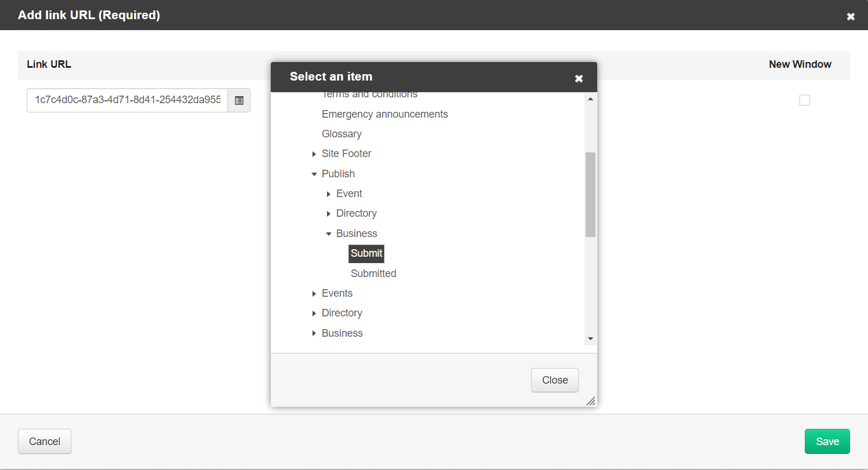The image size is (868, 470).
Task: Click the scrollbar down arrow in the tree
Action: (x=590, y=338)
